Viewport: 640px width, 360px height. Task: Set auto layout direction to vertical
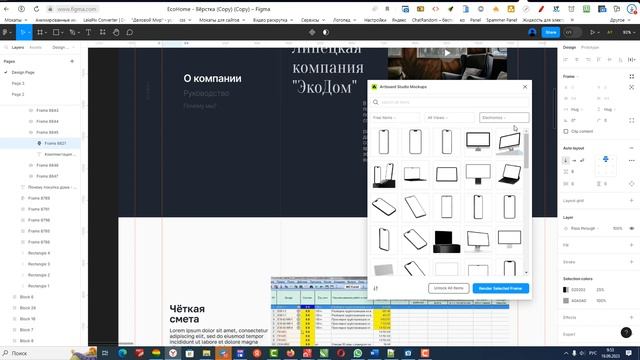pyautogui.click(x=566, y=160)
